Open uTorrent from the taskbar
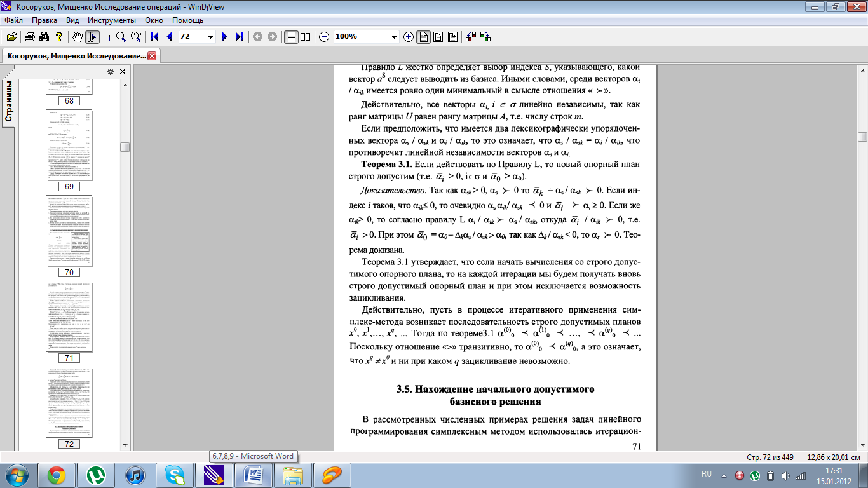This screenshot has width=868, height=488. click(96, 475)
